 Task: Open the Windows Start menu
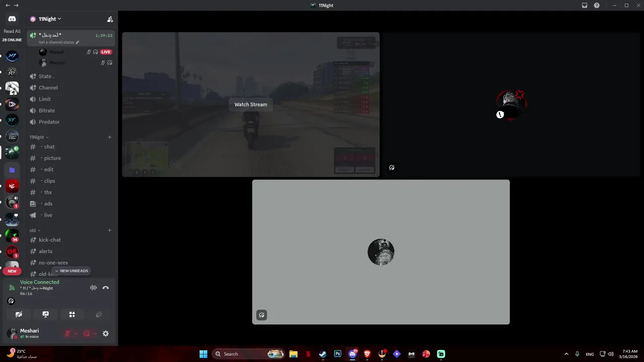point(203,354)
